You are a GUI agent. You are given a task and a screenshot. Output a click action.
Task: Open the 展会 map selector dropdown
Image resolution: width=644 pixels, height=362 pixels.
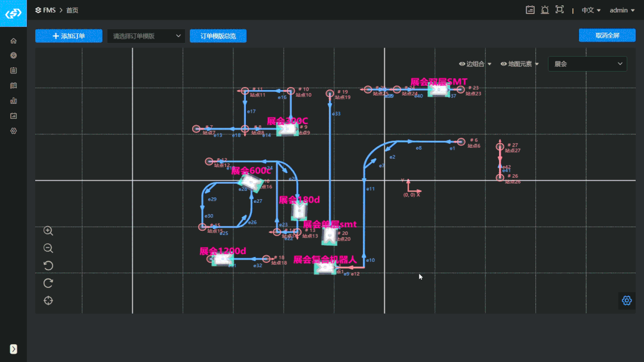tap(587, 64)
